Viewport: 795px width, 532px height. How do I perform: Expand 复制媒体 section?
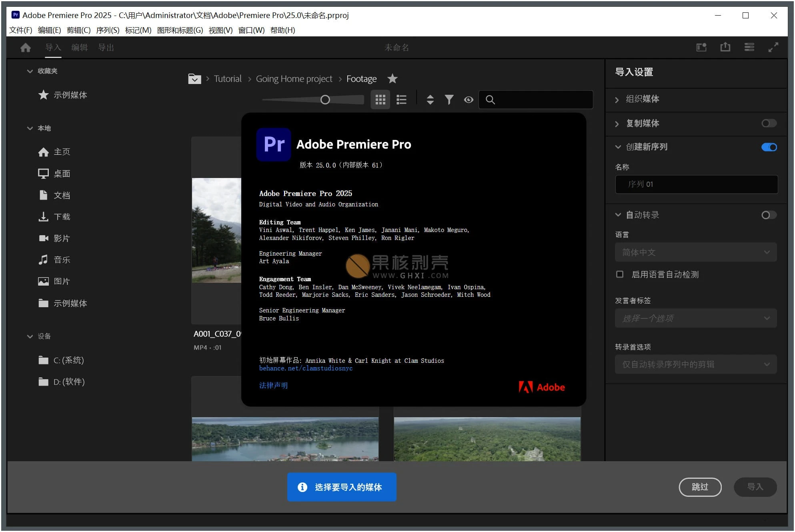[618, 124]
